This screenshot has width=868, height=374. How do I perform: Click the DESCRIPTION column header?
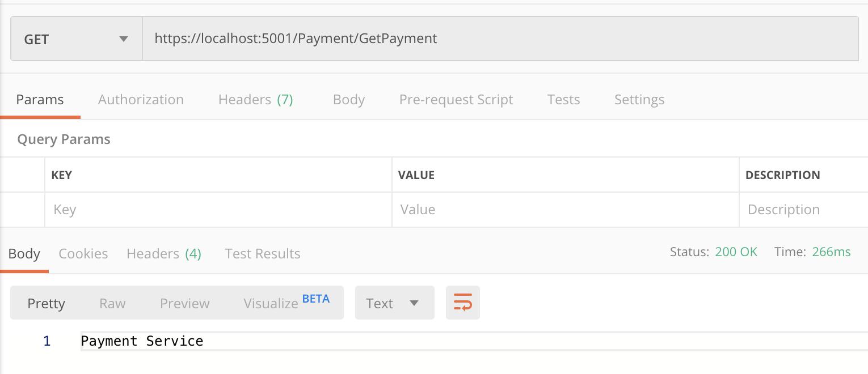tap(782, 175)
